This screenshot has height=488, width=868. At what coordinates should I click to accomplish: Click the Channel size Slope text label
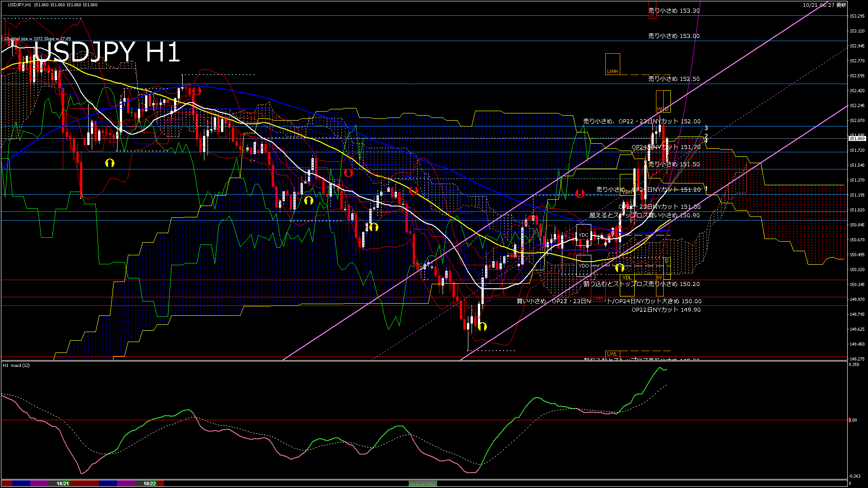[x=38, y=39]
